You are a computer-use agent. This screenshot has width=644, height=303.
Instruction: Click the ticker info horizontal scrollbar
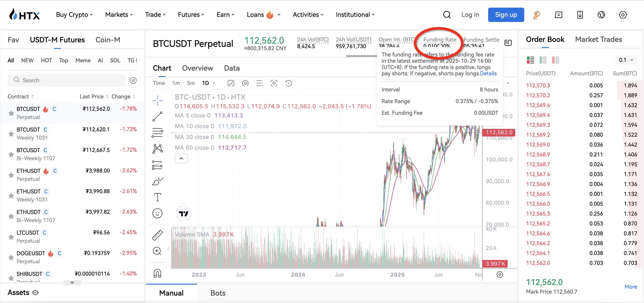click(x=361, y=56)
